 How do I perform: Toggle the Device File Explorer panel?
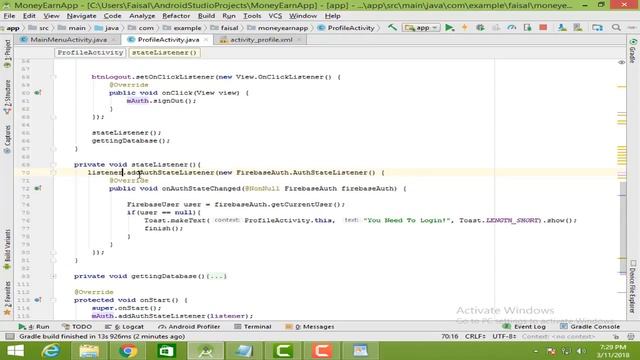click(633, 287)
